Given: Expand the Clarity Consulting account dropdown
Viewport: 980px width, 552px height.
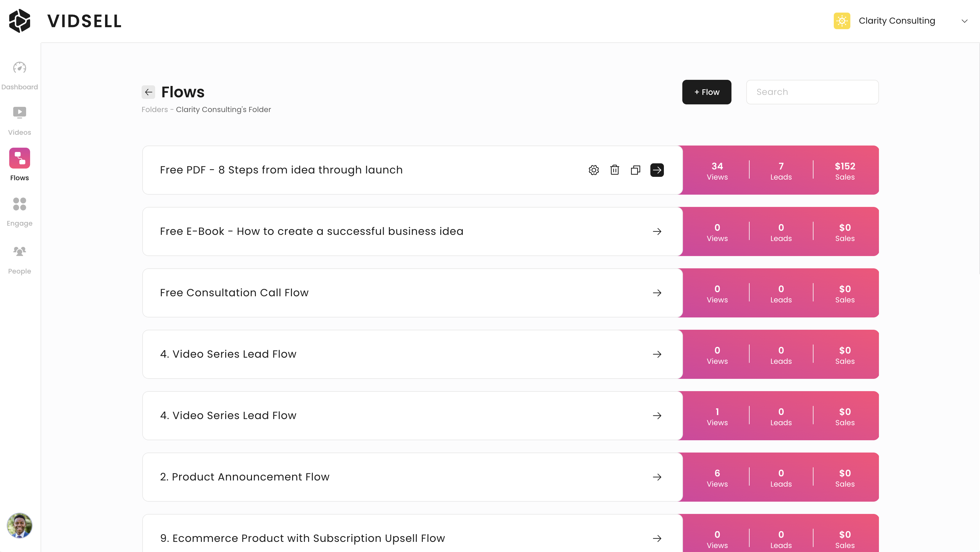Looking at the screenshot, I should [964, 21].
